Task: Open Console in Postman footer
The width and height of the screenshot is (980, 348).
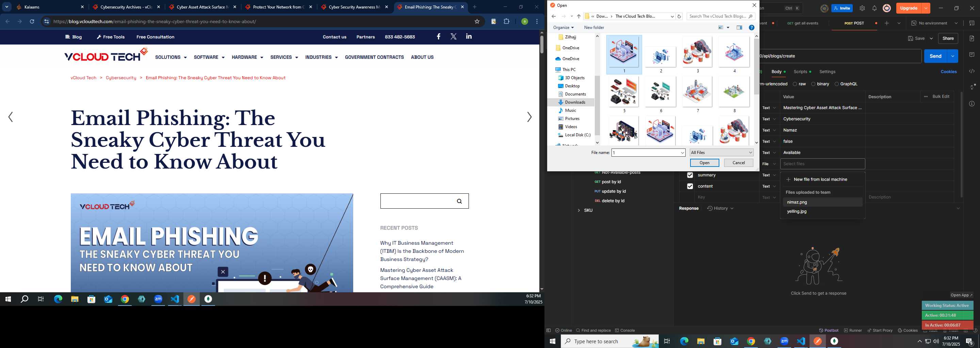Action: click(625, 330)
